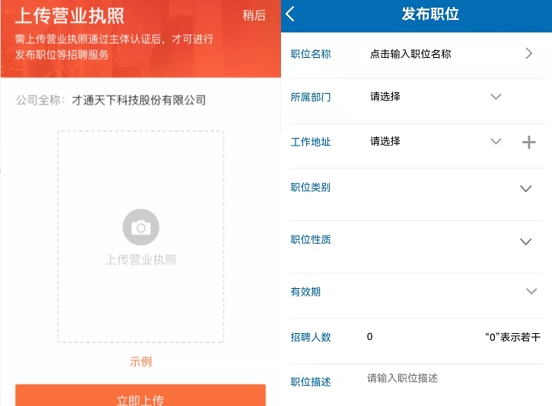This screenshot has height=406, width=552.
Task: Click the company name 才通天下科技股份有限公司
Action: pos(139,100)
